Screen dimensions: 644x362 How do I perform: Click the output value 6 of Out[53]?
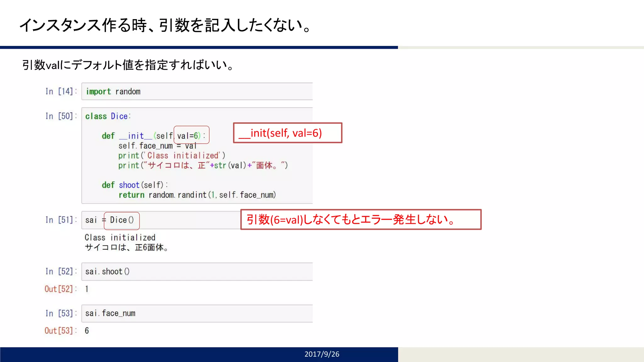[x=87, y=331]
